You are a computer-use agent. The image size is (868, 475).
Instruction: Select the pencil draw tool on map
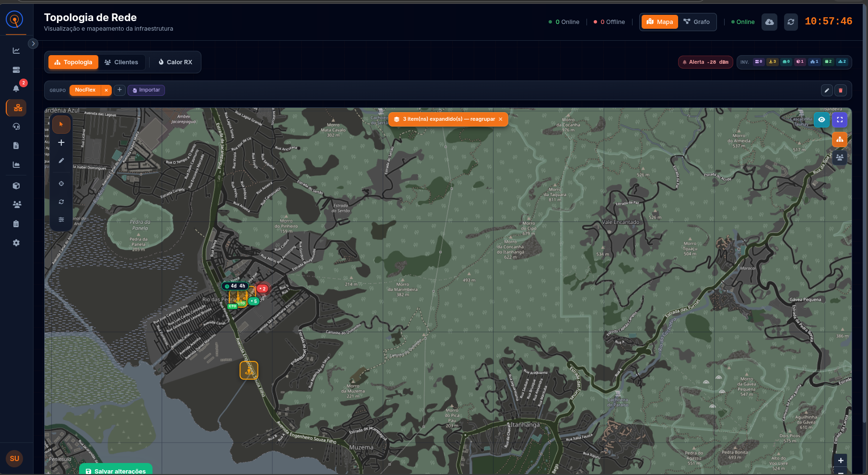[61, 161]
